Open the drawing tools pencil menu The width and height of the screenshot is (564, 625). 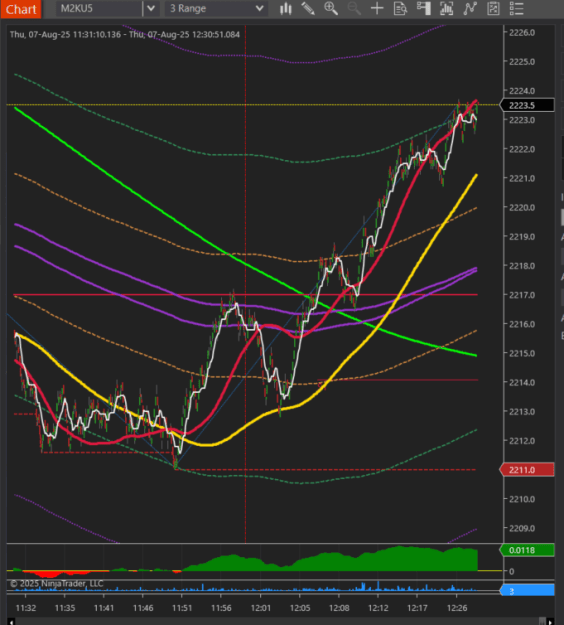click(x=308, y=8)
